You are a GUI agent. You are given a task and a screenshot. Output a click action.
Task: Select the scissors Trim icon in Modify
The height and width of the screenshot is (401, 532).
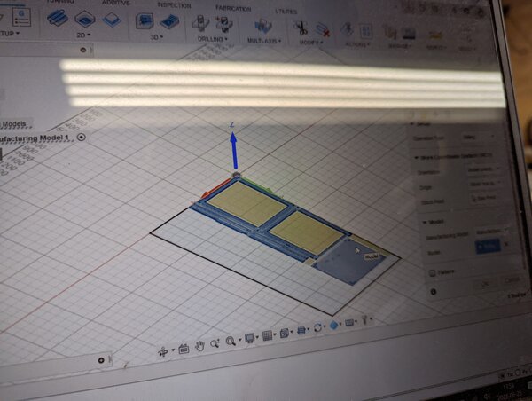pos(301,29)
